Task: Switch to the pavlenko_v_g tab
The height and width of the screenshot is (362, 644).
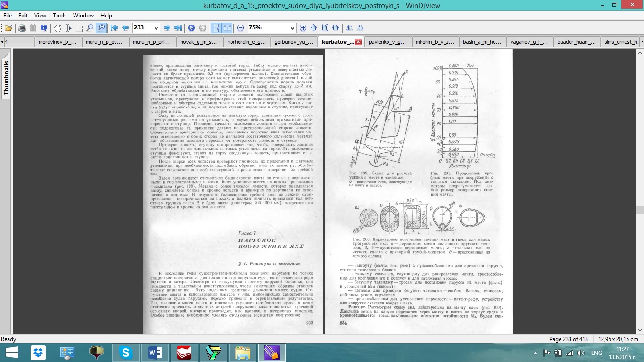Action: coord(388,42)
